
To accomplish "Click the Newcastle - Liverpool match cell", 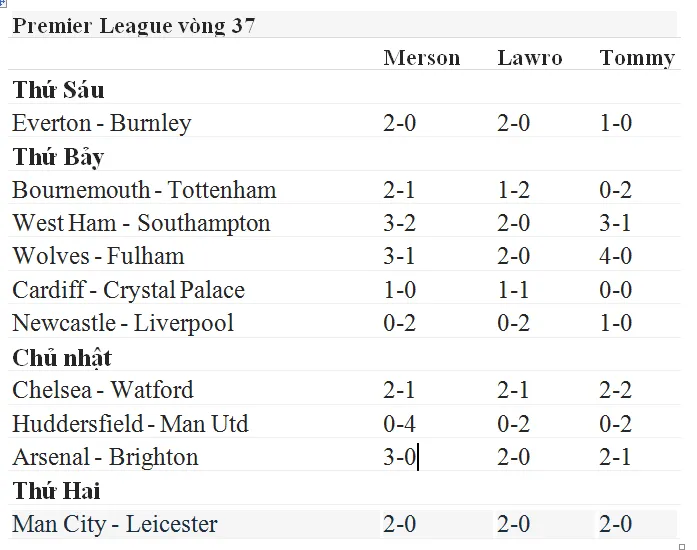I will click(x=123, y=323).
